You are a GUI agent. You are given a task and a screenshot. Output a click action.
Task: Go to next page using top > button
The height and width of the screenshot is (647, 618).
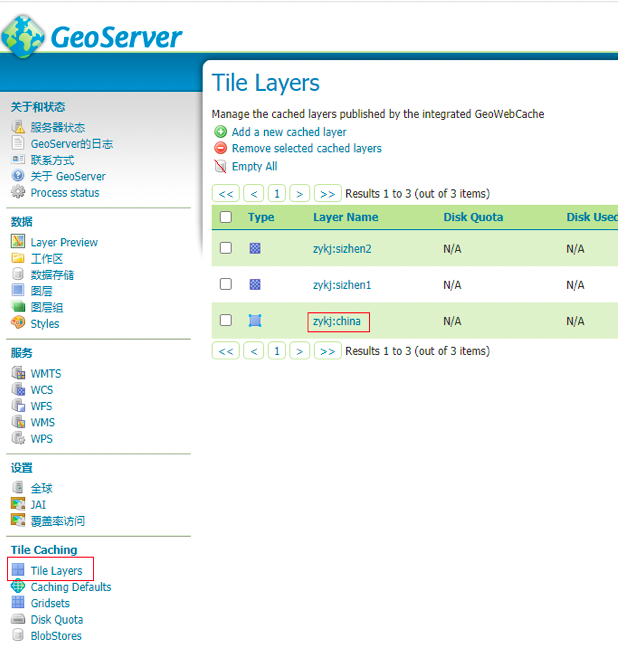point(300,193)
